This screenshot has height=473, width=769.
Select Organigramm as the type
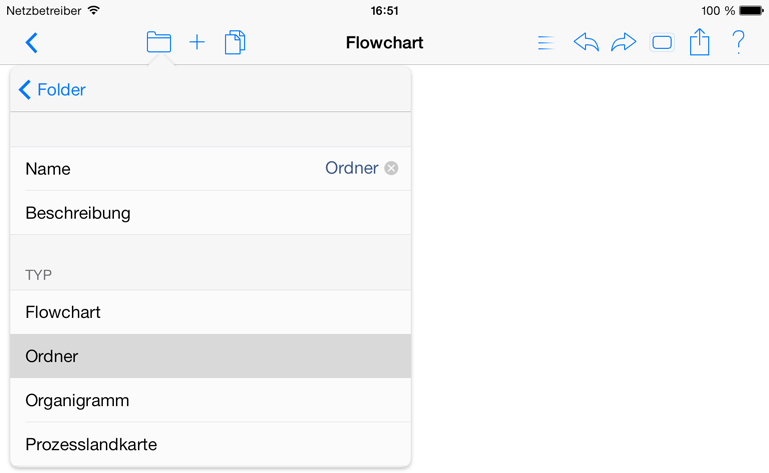tap(210, 400)
